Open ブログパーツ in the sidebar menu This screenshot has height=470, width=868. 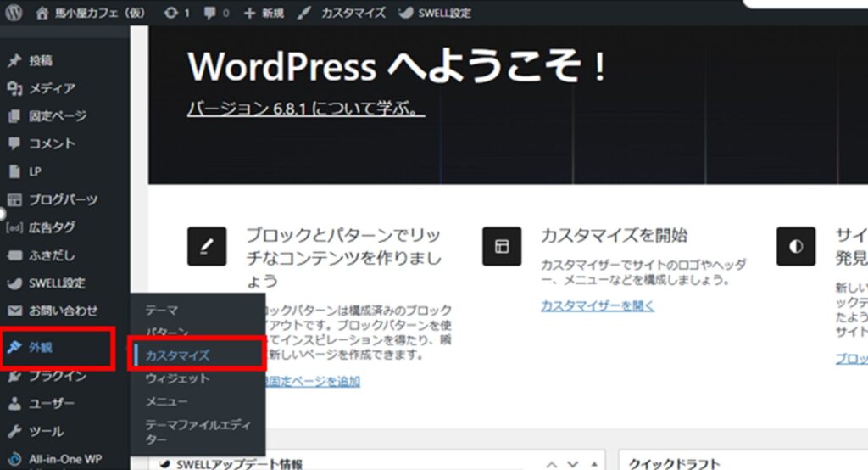pyautogui.click(x=64, y=199)
